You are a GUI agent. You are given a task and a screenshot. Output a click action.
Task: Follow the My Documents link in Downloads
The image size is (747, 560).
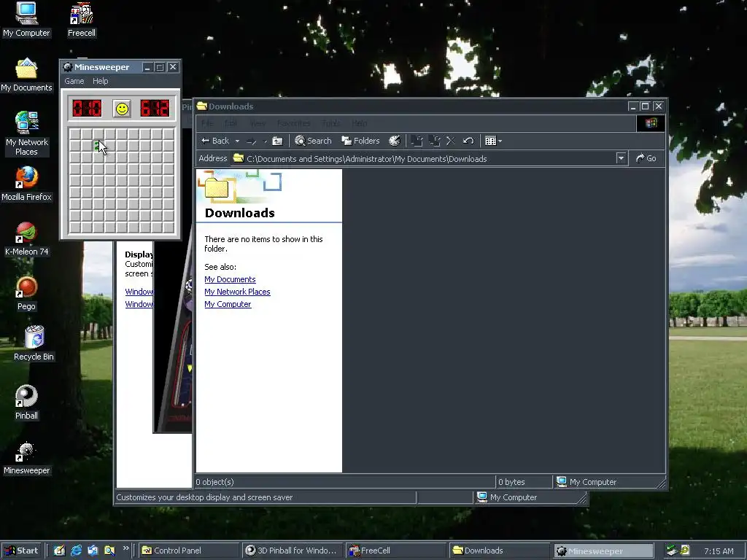[x=230, y=279]
